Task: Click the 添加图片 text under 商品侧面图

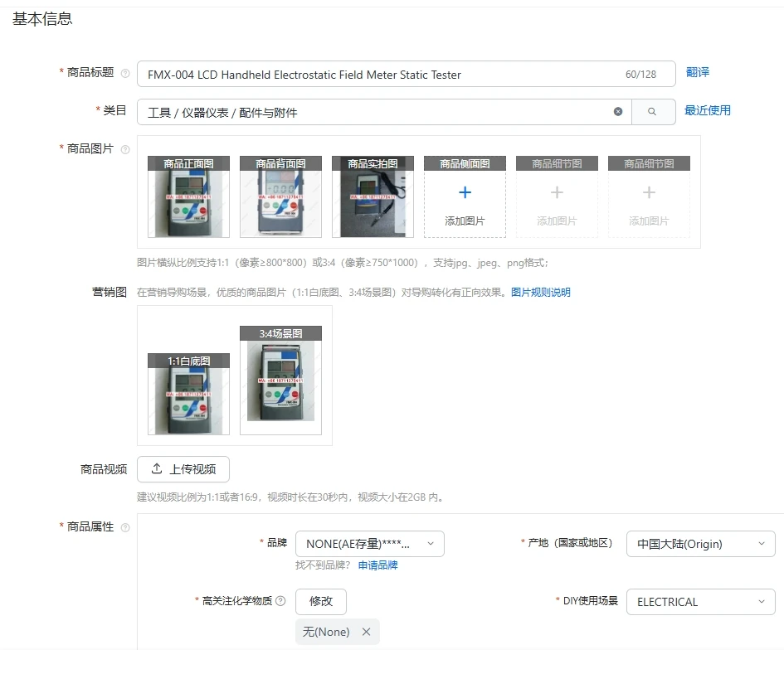Action: (465, 221)
